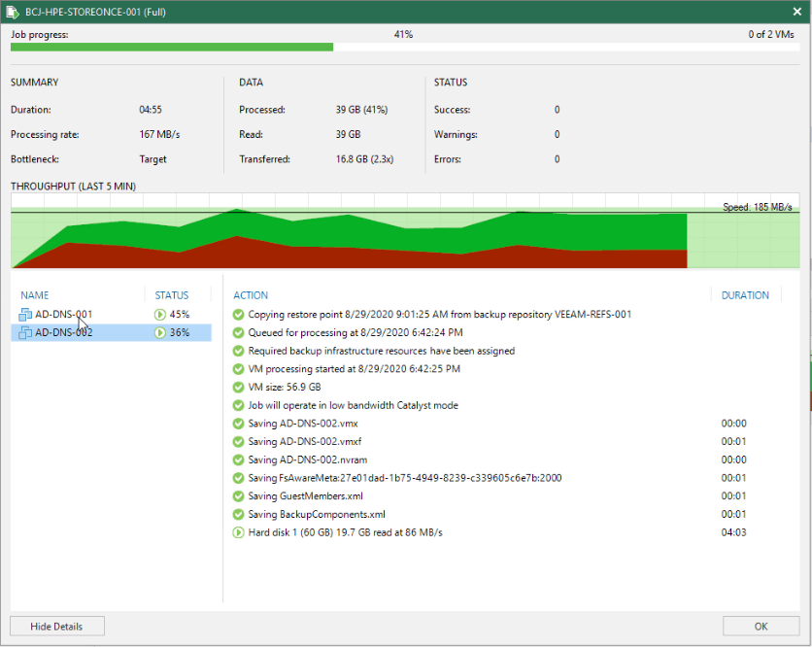Image resolution: width=812 pixels, height=647 pixels.
Task: Select the AD-DNS-001 row in VM list
Action: [111, 315]
